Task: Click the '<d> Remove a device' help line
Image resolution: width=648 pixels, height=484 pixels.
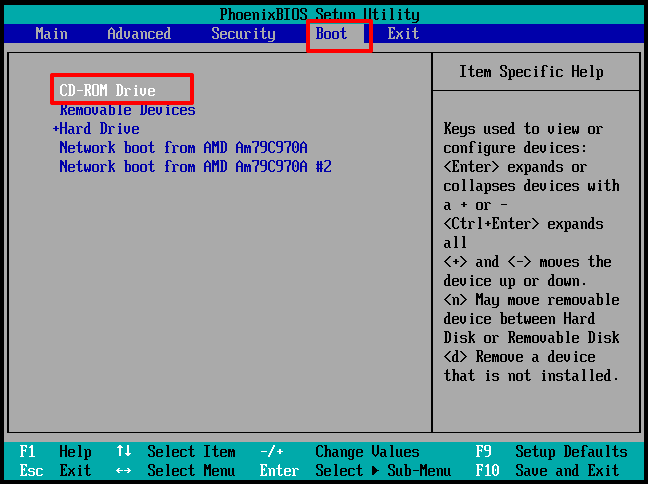Action: pyautogui.click(x=519, y=356)
